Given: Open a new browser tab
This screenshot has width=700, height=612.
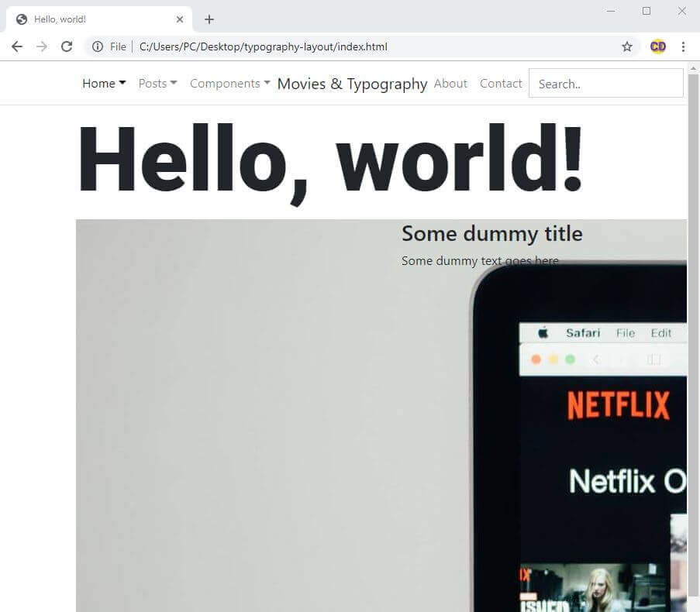Looking at the screenshot, I should pyautogui.click(x=209, y=19).
